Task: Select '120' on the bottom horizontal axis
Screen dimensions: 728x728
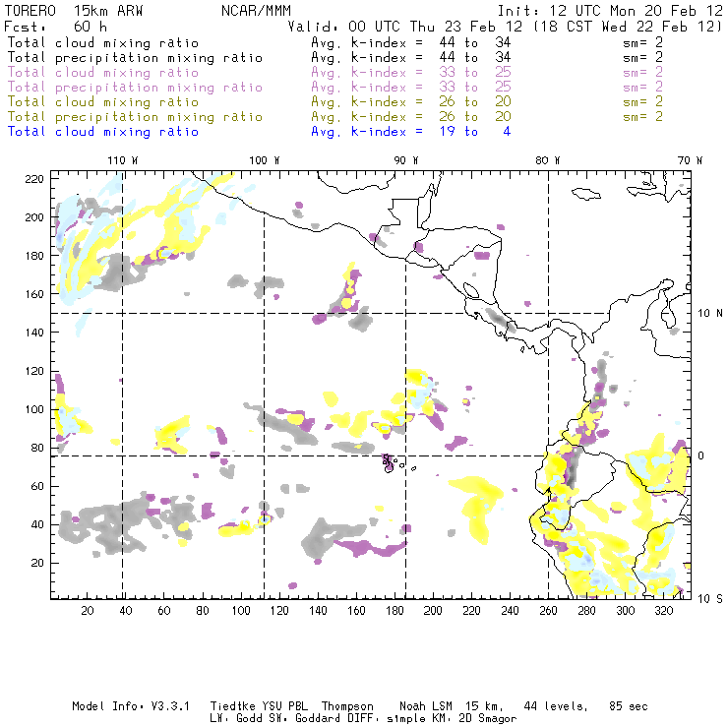Action: [x=279, y=611]
